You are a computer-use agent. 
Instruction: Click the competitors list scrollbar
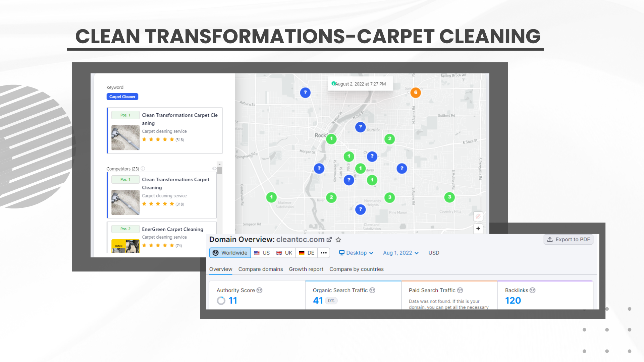(x=220, y=171)
